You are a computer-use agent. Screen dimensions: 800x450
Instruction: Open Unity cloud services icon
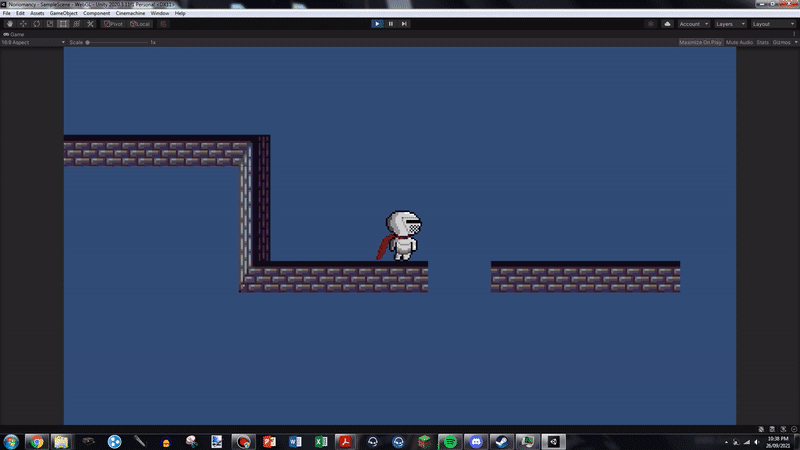pyautogui.click(x=667, y=24)
